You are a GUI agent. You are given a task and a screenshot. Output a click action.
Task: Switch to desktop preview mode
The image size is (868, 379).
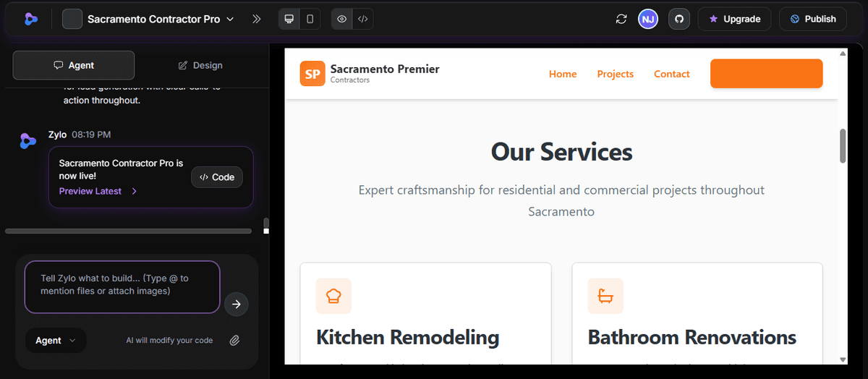[x=289, y=19]
